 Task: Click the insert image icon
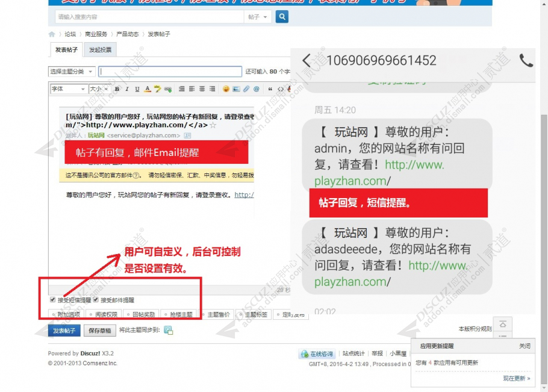(236, 89)
